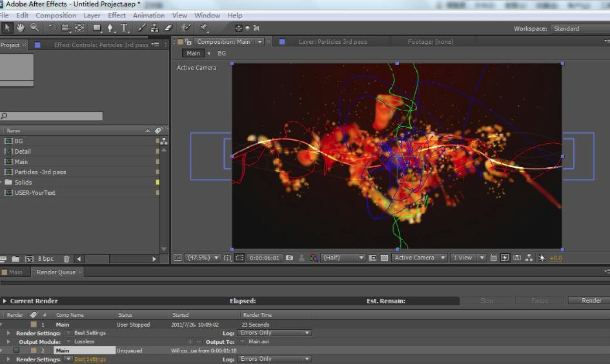Image resolution: width=610 pixels, height=364 pixels.
Task: Select the Hand tool
Action: click(20, 28)
